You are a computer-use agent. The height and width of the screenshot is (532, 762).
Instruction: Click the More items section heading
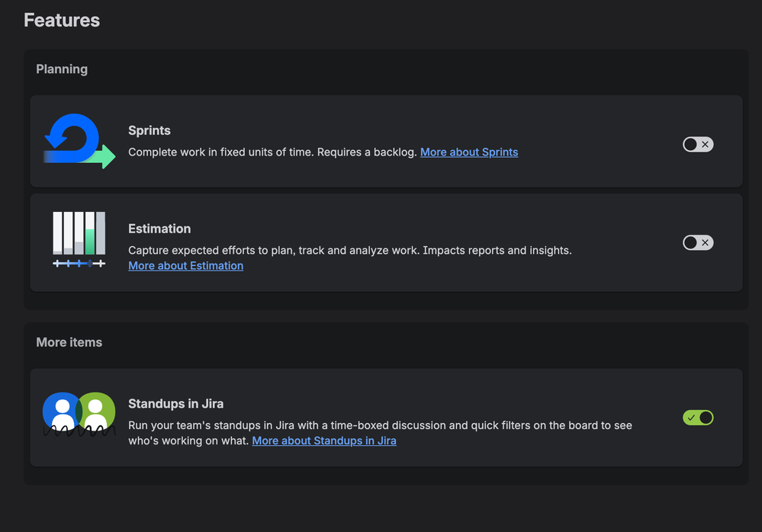(x=69, y=342)
